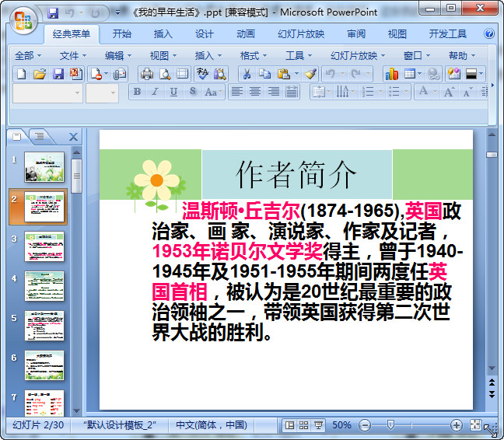
Task: Click the Save icon in the classic toolbar
Action: point(58,74)
